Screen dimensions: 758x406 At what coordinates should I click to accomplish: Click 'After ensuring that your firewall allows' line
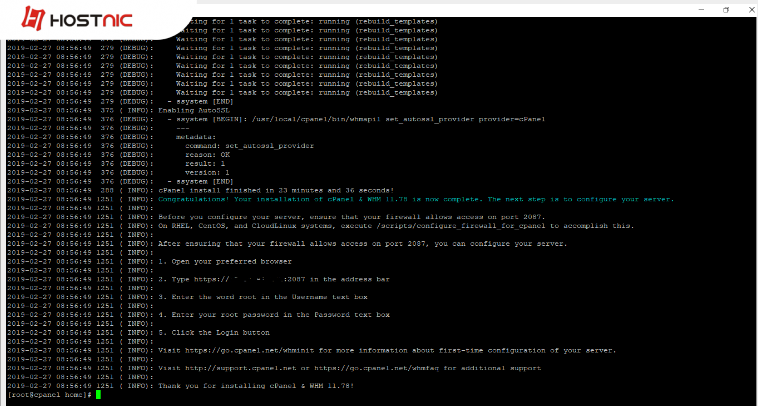click(363, 244)
